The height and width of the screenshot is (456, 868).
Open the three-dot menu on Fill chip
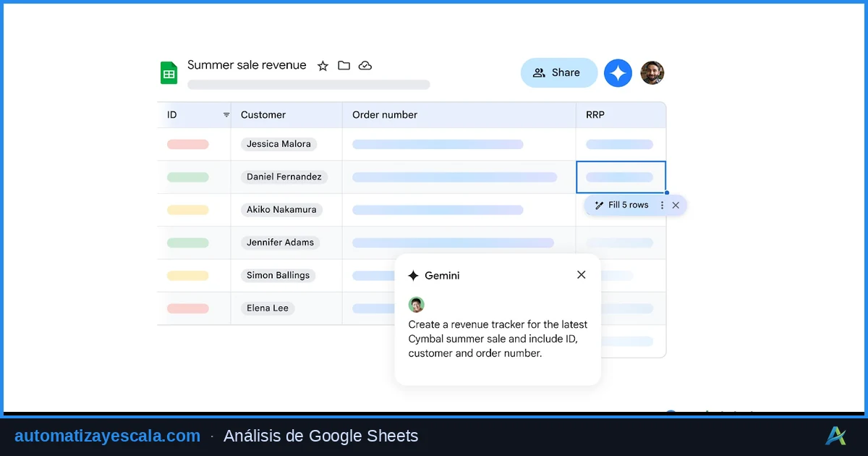pyautogui.click(x=662, y=205)
